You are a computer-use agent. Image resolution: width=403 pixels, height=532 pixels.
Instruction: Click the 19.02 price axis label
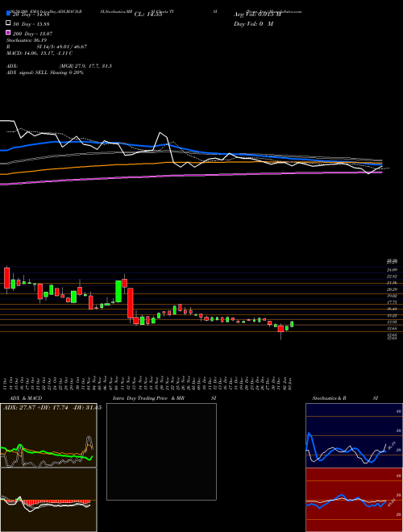pyautogui.click(x=393, y=296)
